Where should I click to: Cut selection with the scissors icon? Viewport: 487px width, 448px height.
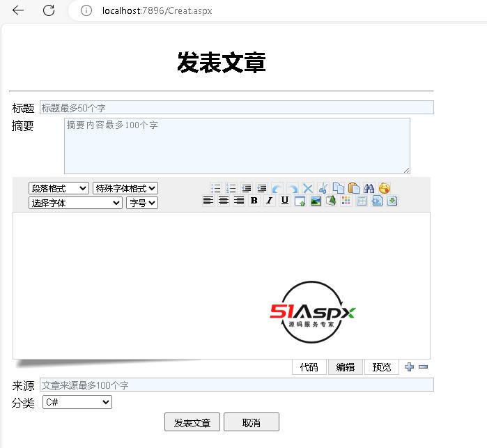pos(323,188)
